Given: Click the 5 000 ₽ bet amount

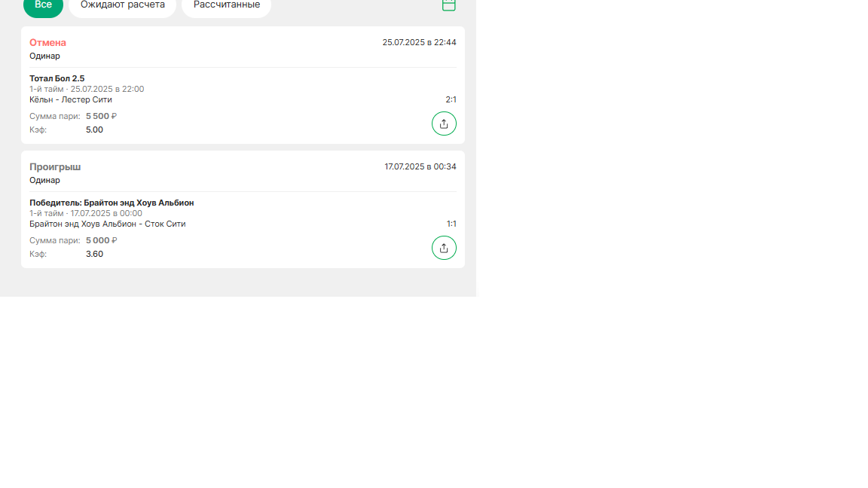Looking at the screenshot, I should pyautogui.click(x=101, y=241).
